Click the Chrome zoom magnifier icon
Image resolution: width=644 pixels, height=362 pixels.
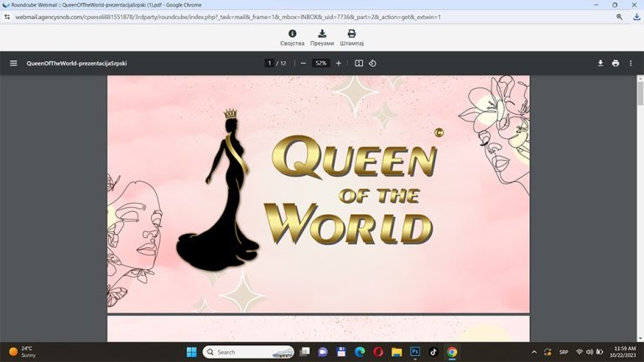[620, 17]
